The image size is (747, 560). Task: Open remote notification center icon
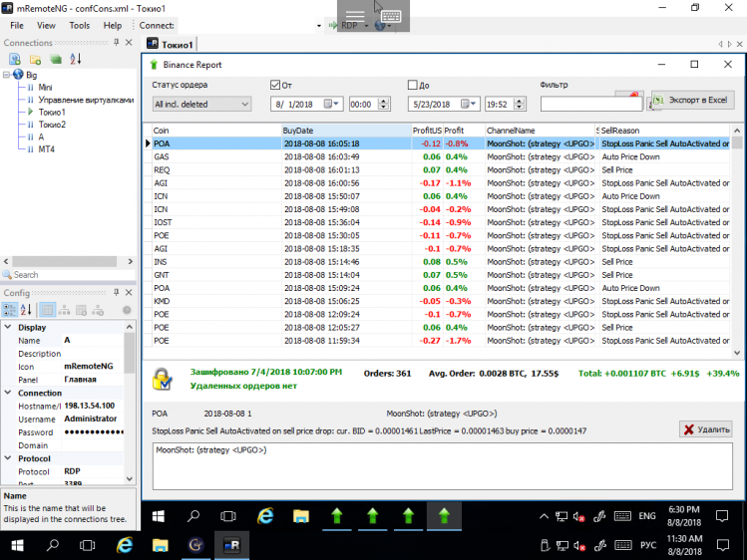tap(722, 516)
